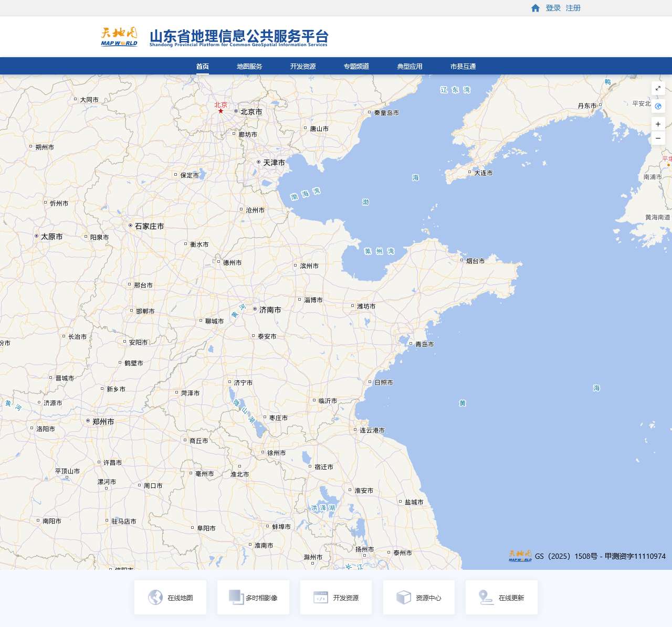Open the 首页 navigation tab
Image resolution: width=672 pixels, height=627 pixels.
point(203,67)
